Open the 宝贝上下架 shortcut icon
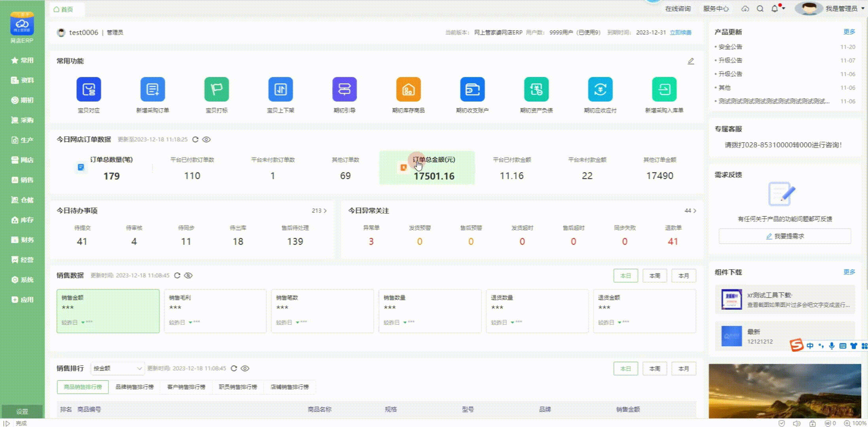This screenshot has height=427, width=868. [x=280, y=89]
